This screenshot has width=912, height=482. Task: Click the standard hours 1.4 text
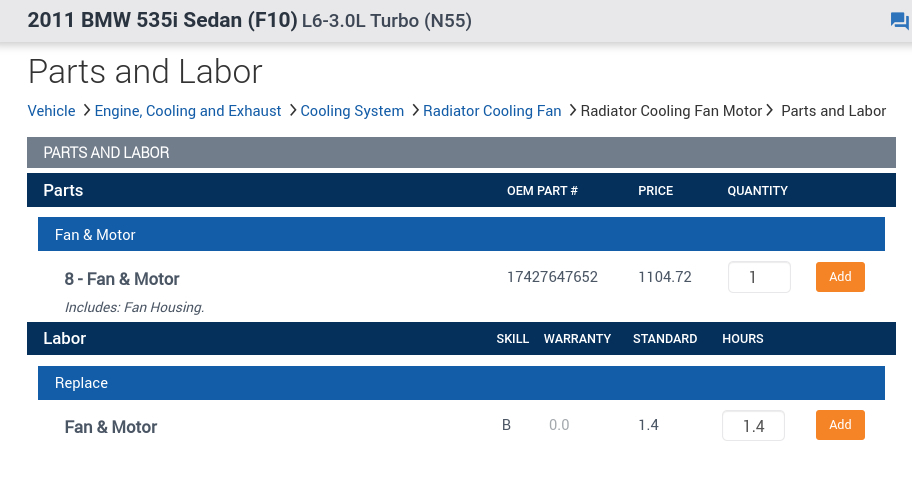pyautogui.click(x=648, y=425)
